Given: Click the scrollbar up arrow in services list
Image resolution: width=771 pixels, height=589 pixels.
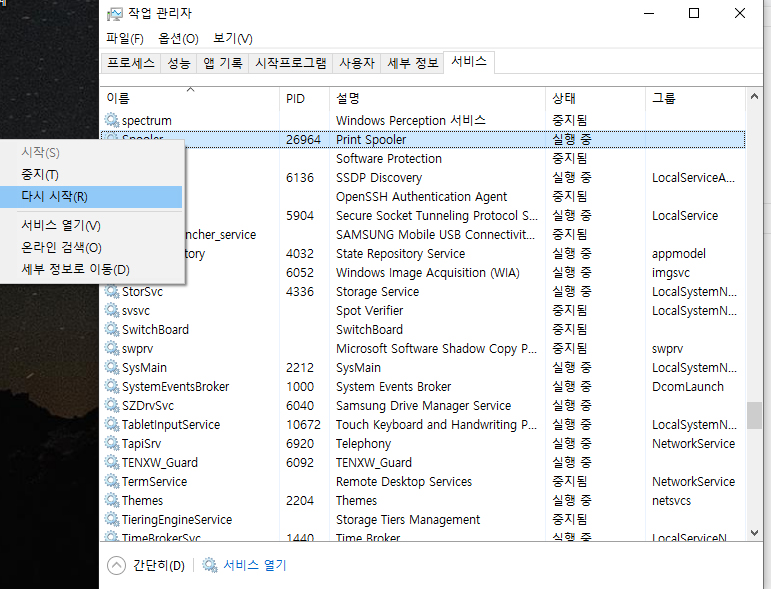Looking at the screenshot, I should [754, 97].
